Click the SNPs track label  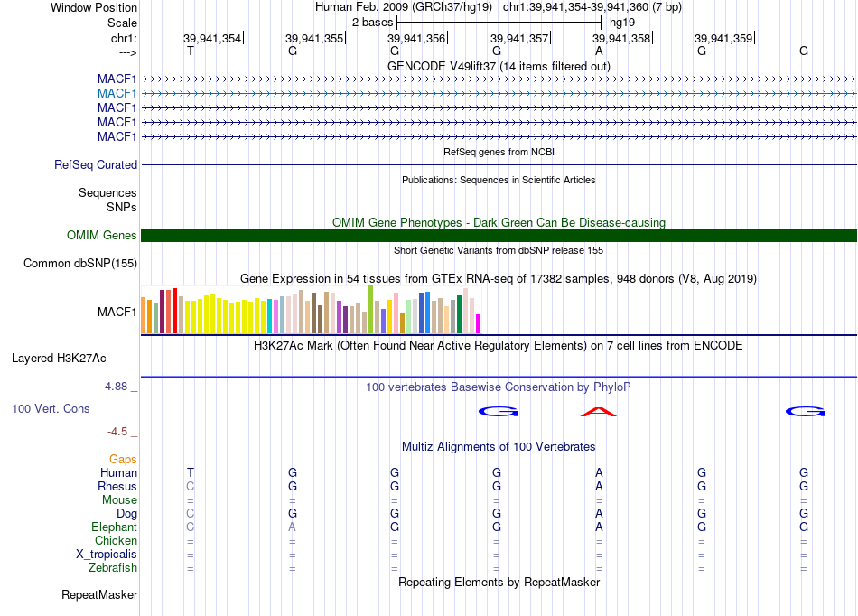pyautogui.click(x=122, y=208)
